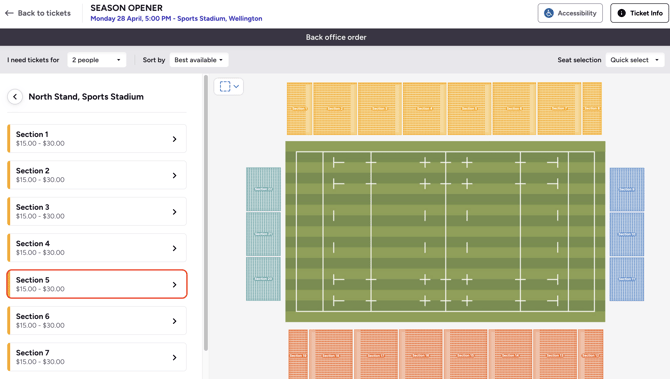Select orange Section 17 block on seat map
The width and height of the screenshot is (670, 379).
point(376,354)
